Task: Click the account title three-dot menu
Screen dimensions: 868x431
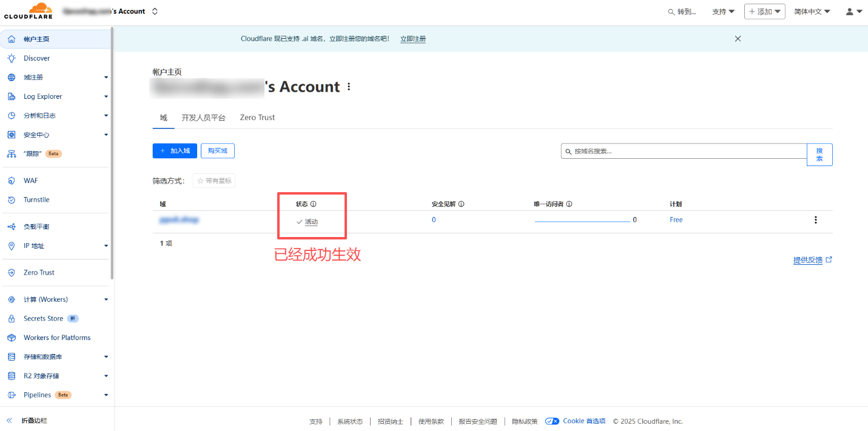Action: pos(349,87)
